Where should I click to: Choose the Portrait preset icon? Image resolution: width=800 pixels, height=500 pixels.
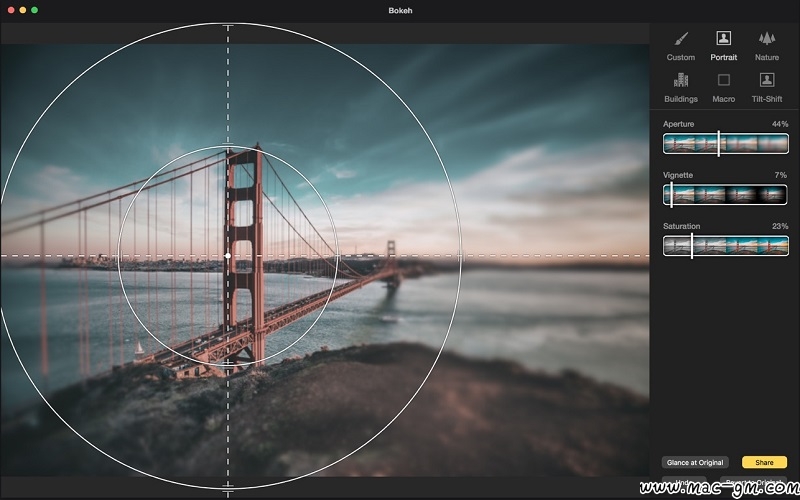tap(723, 38)
